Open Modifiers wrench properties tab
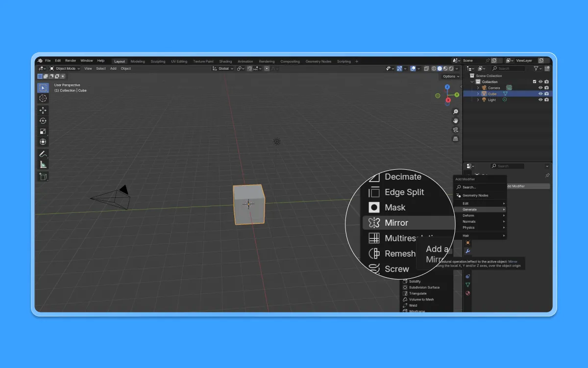 [x=467, y=251]
